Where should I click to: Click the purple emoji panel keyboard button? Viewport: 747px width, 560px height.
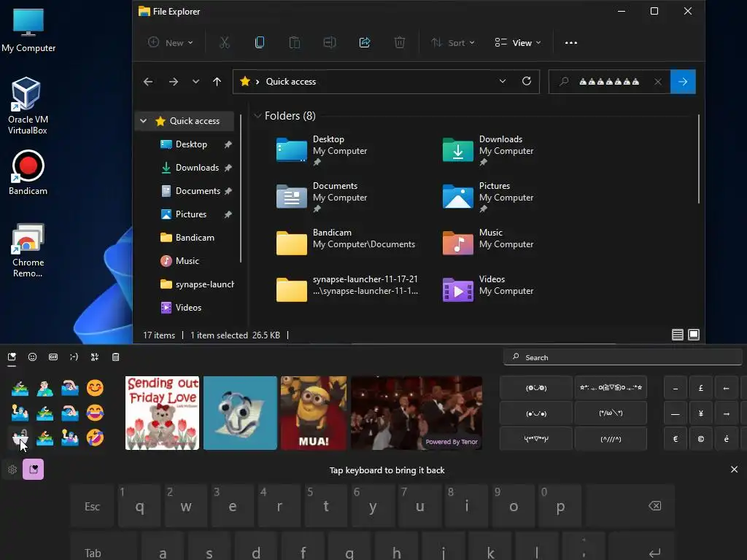33,470
